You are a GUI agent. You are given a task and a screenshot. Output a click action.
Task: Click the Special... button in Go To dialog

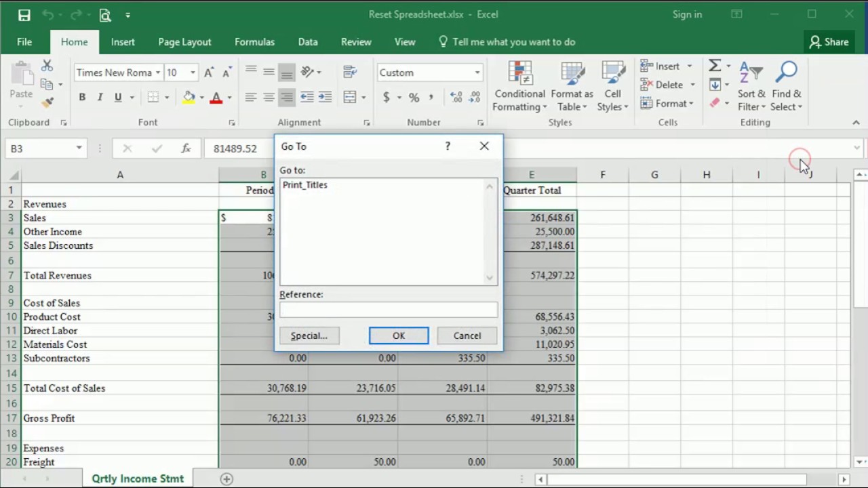309,335
